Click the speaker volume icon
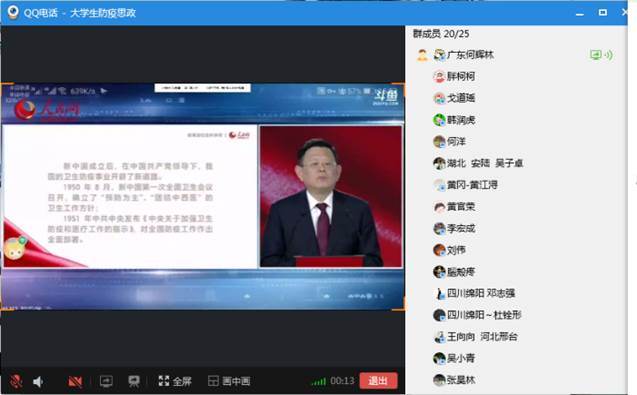637x395 pixels. click(x=38, y=382)
